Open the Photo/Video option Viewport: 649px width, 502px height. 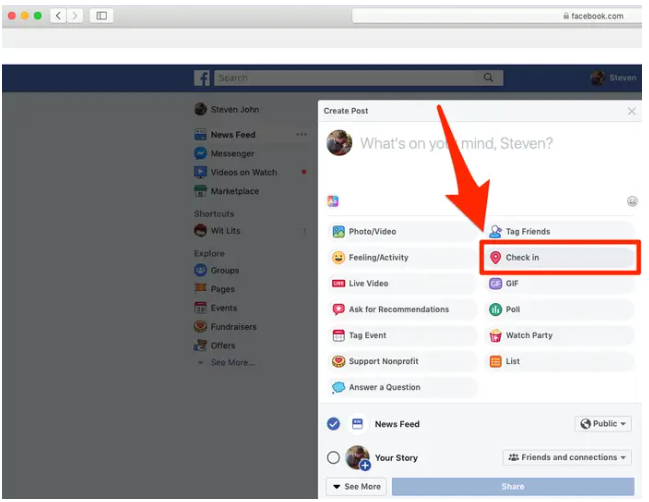click(402, 231)
